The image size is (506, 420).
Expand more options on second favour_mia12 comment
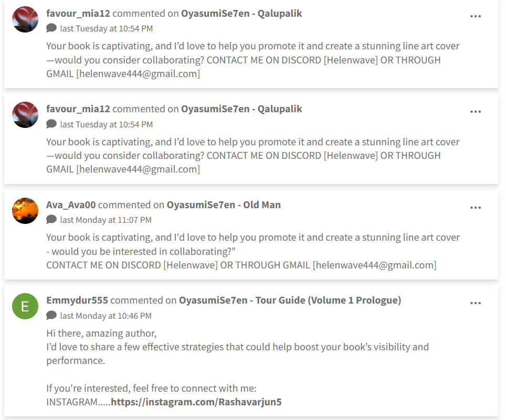point(476,112)
